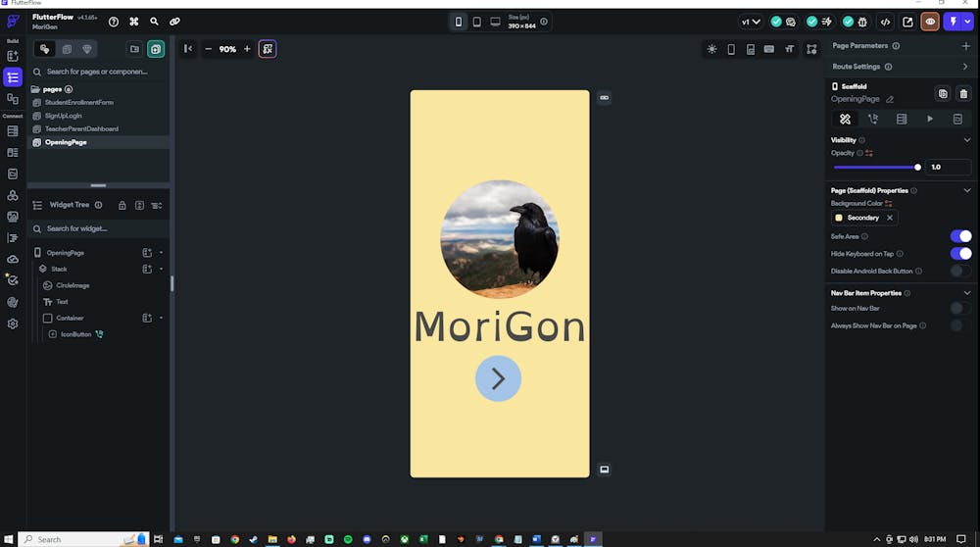This screenshot has height=547, width=980.
Task: Select the tablet device preview icon
Action: pyautogui.click(x=477, y=22)
